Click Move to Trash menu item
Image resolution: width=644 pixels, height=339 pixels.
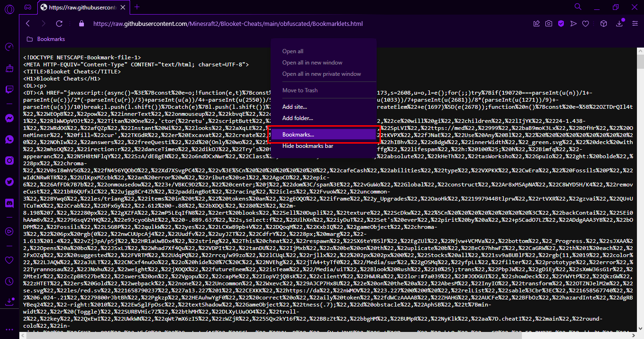(x=300, y=90)
